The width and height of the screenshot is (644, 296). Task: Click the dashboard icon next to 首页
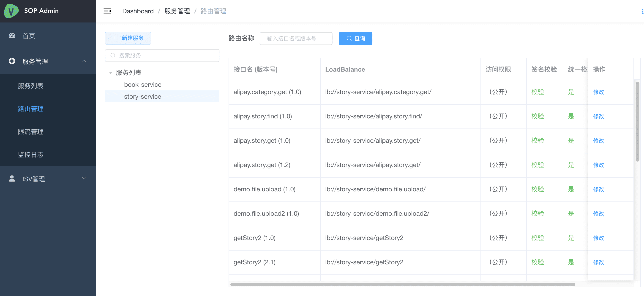pyautogui.click(x=12, y=36)
